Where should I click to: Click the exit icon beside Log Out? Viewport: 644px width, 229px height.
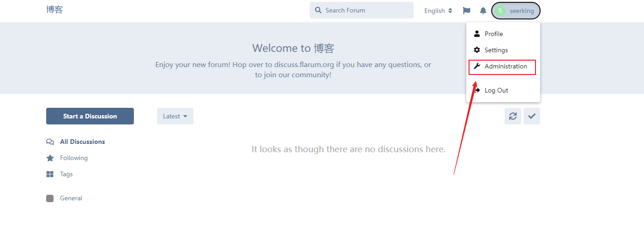[x=477, y=90]
